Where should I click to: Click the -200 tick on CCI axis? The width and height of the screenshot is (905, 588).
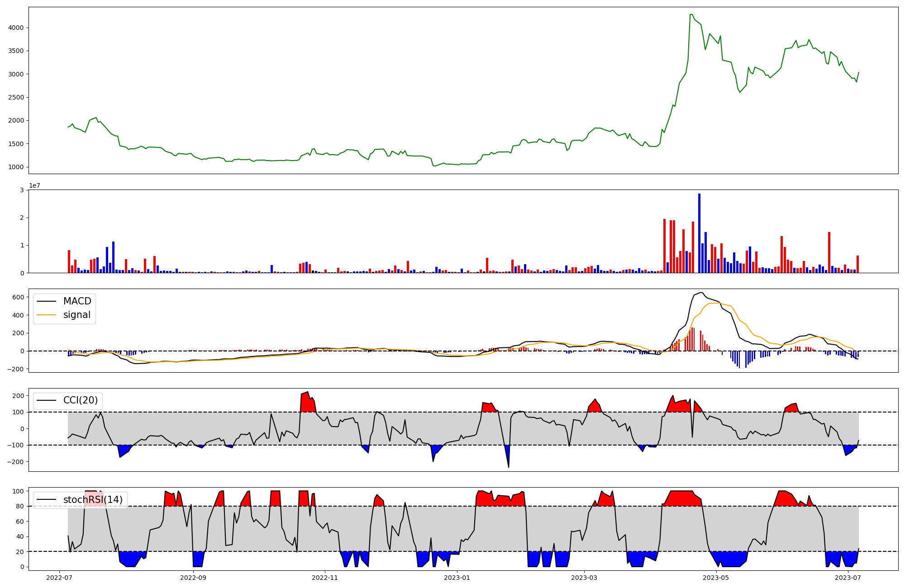(15, 462)
